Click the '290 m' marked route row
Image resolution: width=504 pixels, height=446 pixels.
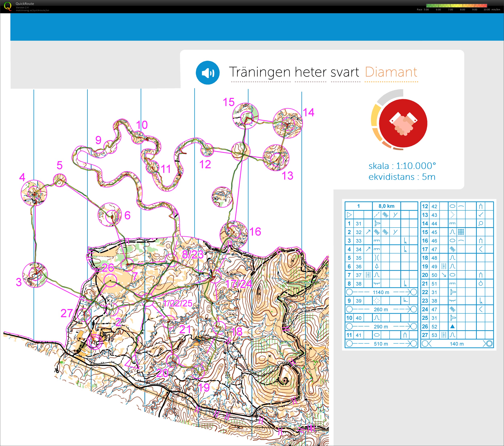pyautogui.click(x=381, y=326)
